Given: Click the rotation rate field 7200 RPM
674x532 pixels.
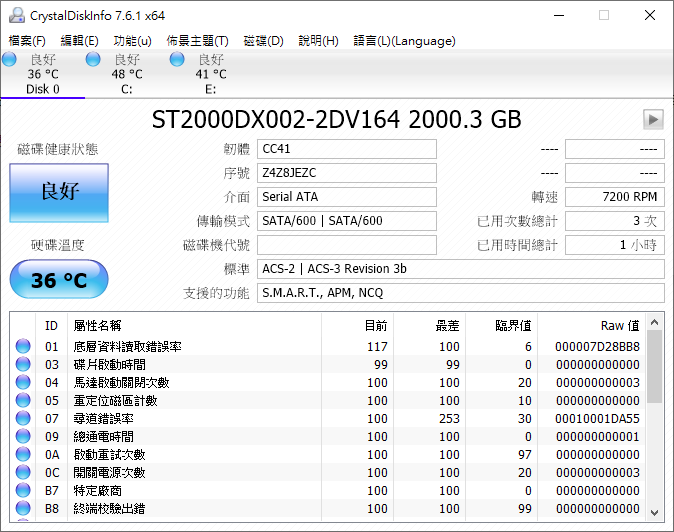Looking at the screenshot, I should tap(615, 197).
